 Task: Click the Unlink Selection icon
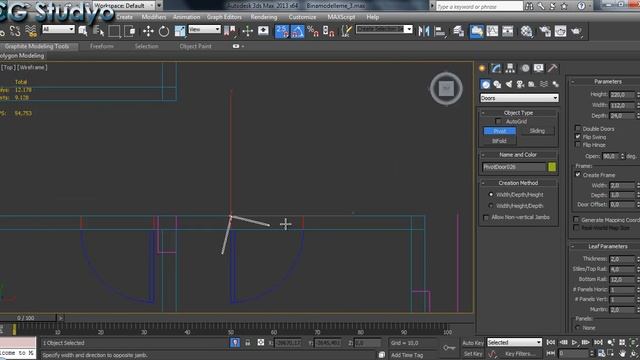point(15,31)
